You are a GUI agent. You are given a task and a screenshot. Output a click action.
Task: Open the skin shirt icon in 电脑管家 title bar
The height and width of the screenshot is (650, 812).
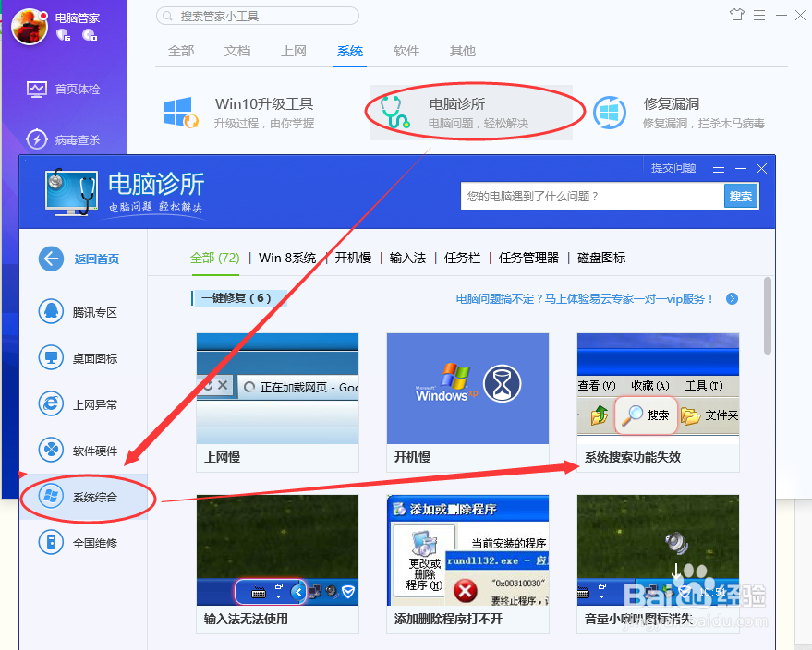(737, 15)
